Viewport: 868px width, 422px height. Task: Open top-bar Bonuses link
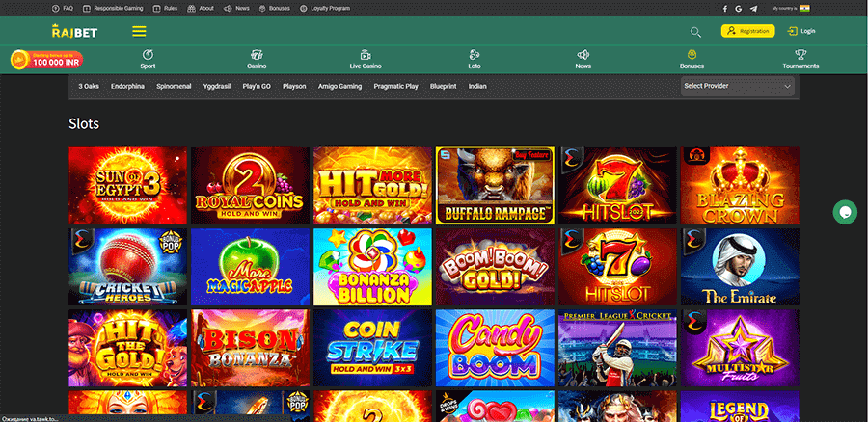pos(275,9)
